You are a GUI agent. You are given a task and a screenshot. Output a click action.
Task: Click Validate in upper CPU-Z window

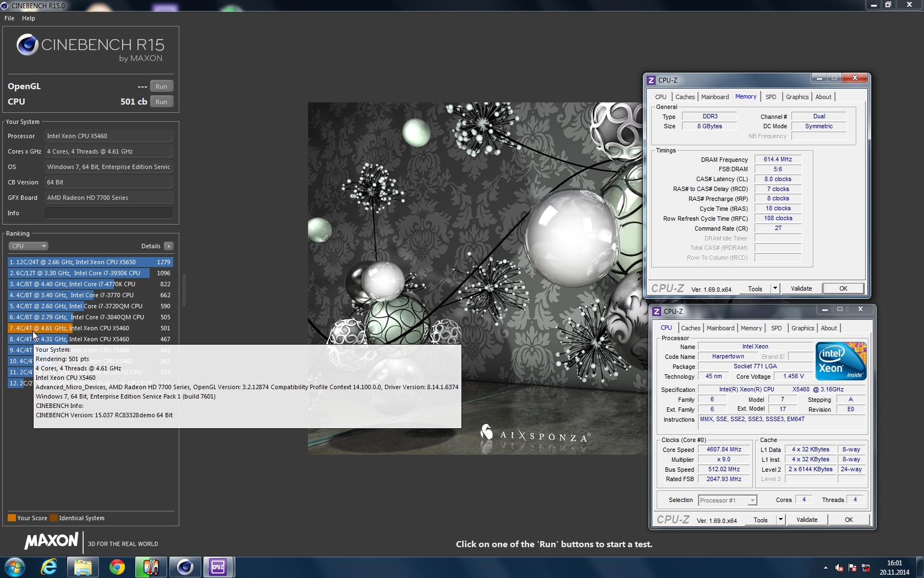[801, 288]
